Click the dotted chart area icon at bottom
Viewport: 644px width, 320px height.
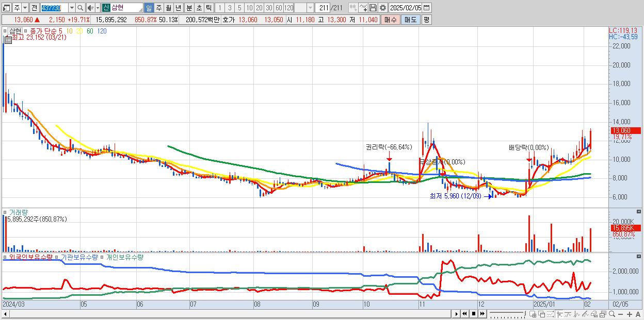[550, 314]
